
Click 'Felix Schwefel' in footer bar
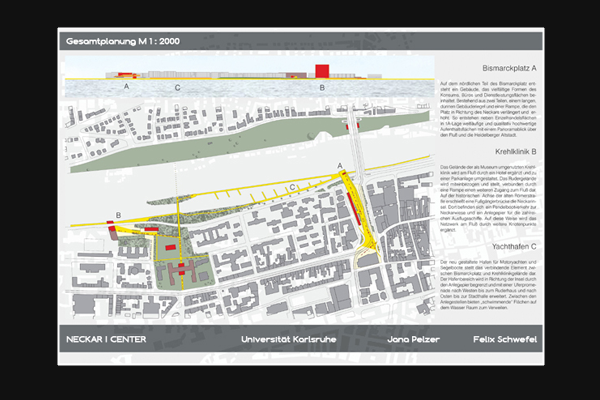point(505,339)
